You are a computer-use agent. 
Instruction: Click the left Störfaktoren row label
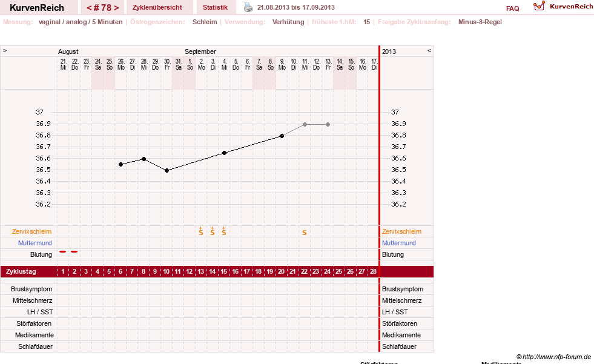34,323
